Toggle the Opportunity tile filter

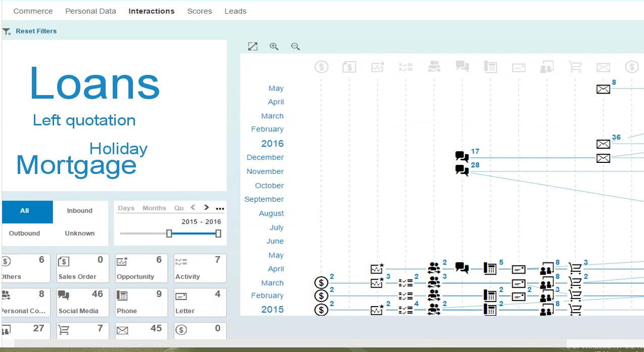(141, 268)
